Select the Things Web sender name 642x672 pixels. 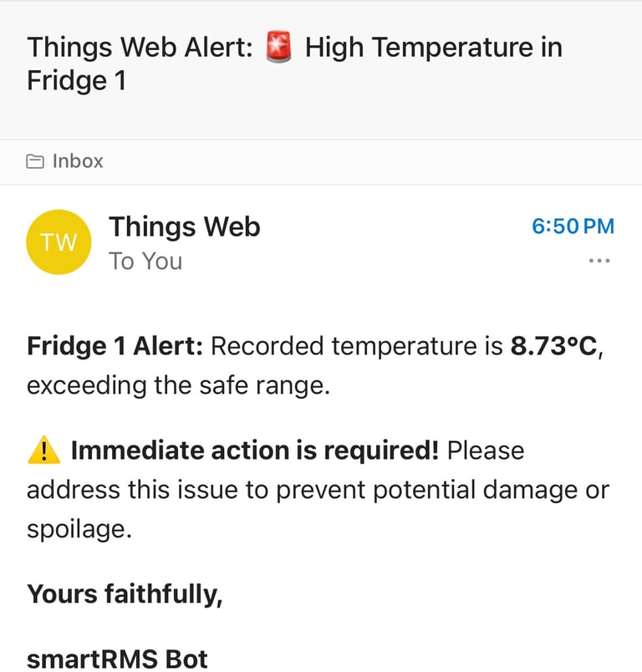184,227
